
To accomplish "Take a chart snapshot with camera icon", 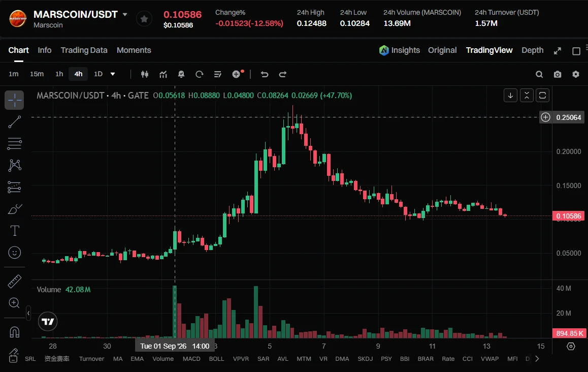I will click(x=558, y=74).
